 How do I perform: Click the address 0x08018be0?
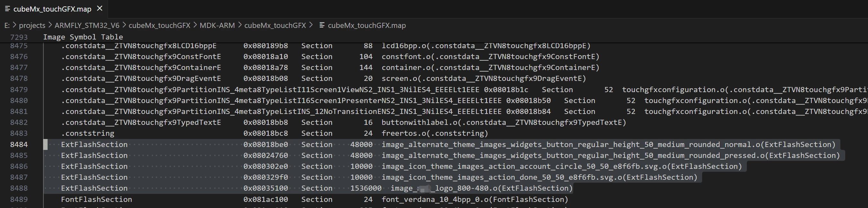point(266,145)
